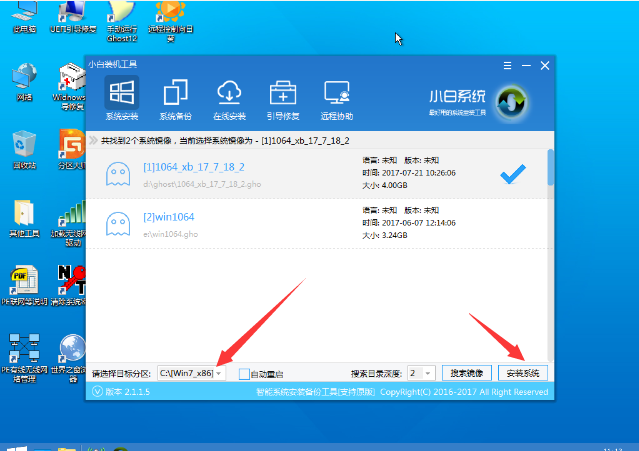Open the 网络 desktop icon
The width and height of the screenshot is (639, 451).
coord(24,81)
